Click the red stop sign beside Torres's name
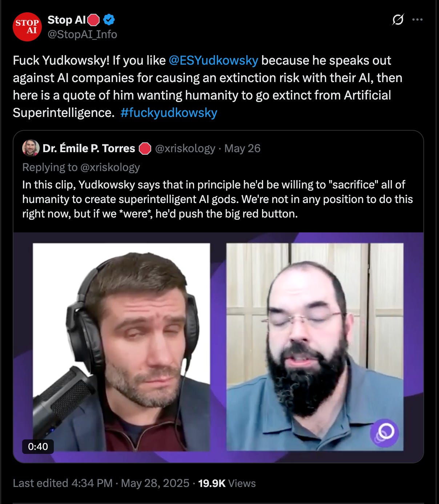The width and height of the screenshot is (439, 504). [x=145, y=149]
